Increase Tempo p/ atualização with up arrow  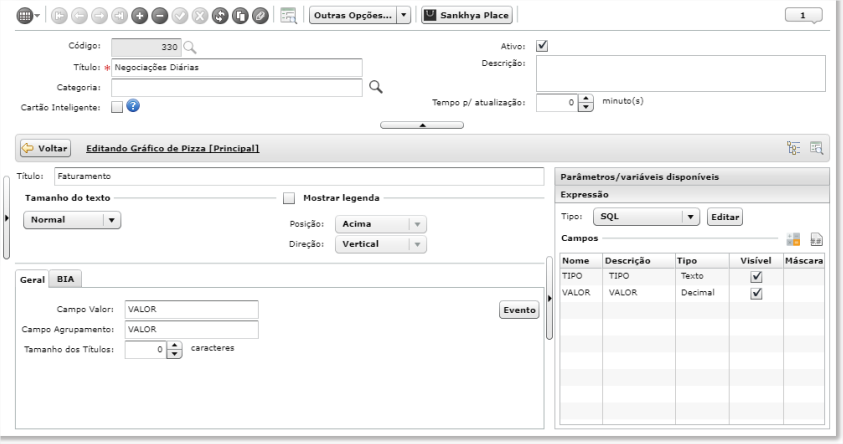tap(586, 98)
